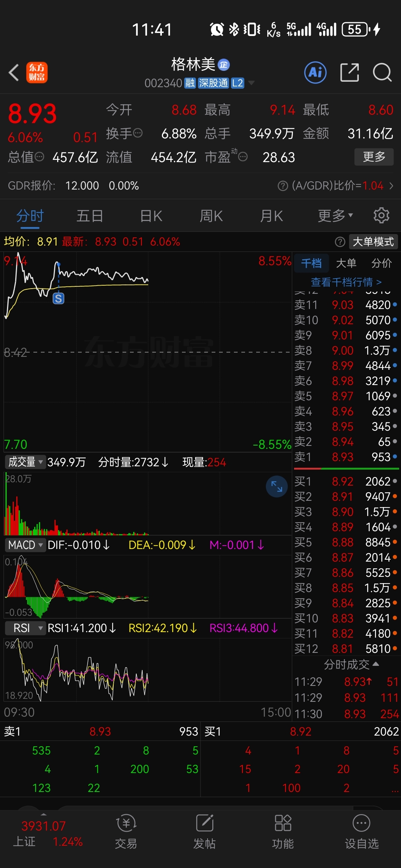Open 发帖 post icon in bottom bar

[204, 832]
